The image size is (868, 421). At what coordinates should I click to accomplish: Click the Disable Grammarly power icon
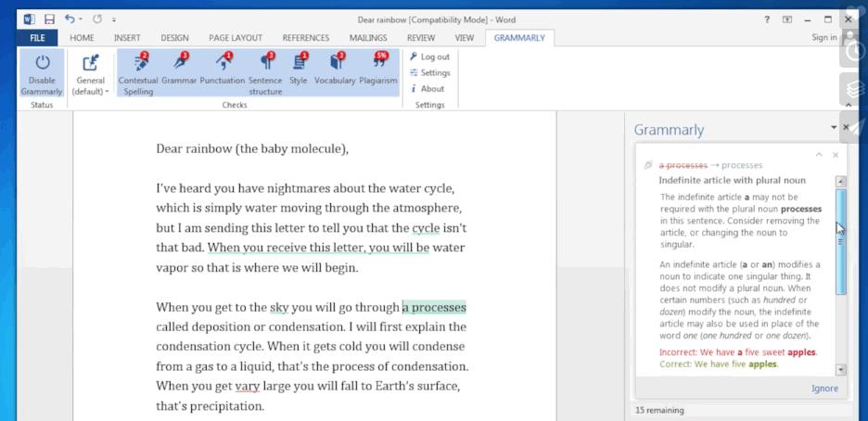tap(42, 63)
